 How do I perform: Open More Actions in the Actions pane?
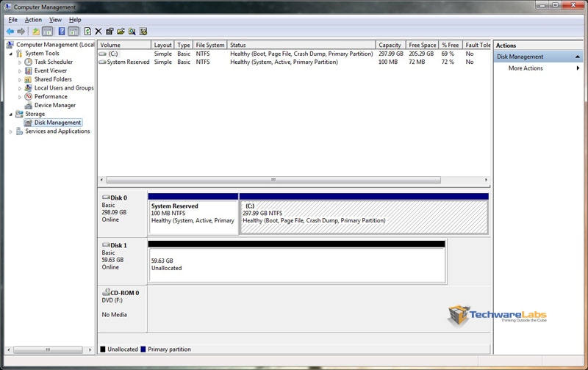(526, 68)
